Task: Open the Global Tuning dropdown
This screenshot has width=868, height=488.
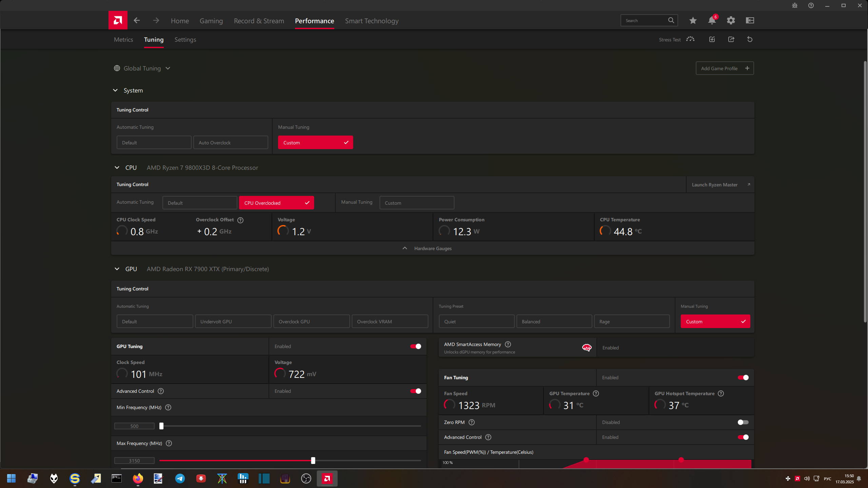Action: coord(142,68)
